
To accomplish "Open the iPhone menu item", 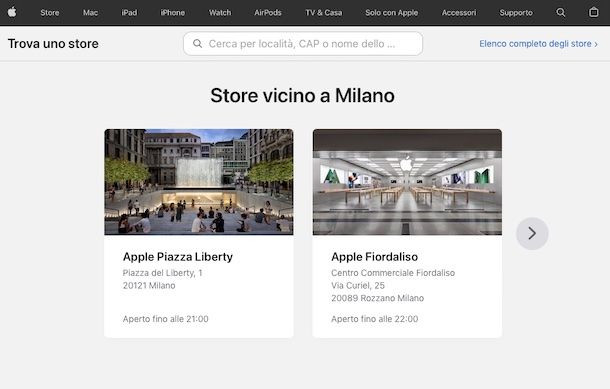I will click(x=173, y=13).
